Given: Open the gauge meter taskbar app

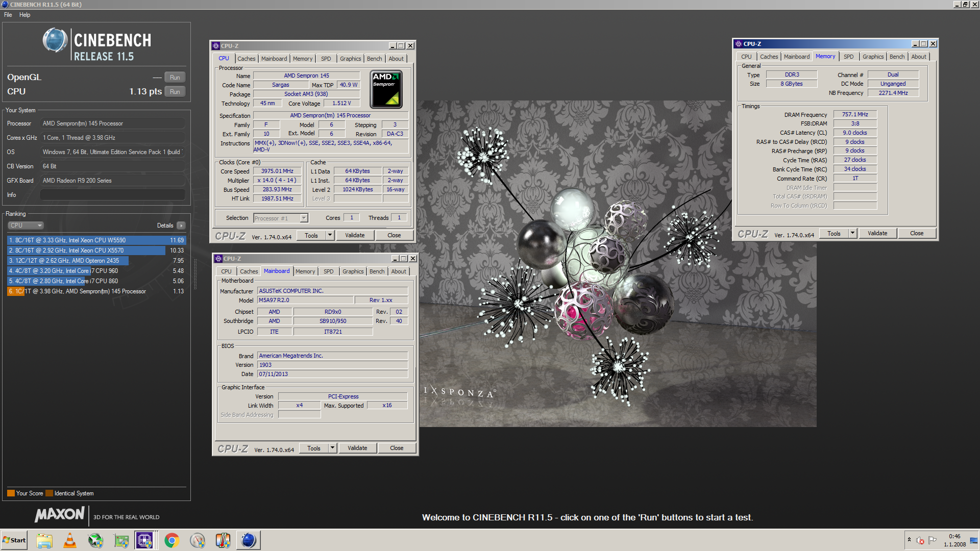Looking at the screenshot, I should (198, 540).
